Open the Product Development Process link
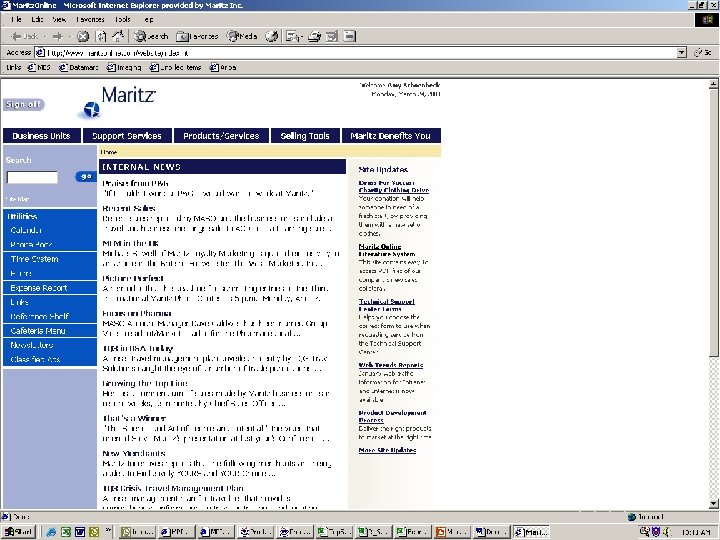This screenshot has width=720, height=540. (392, 416)
